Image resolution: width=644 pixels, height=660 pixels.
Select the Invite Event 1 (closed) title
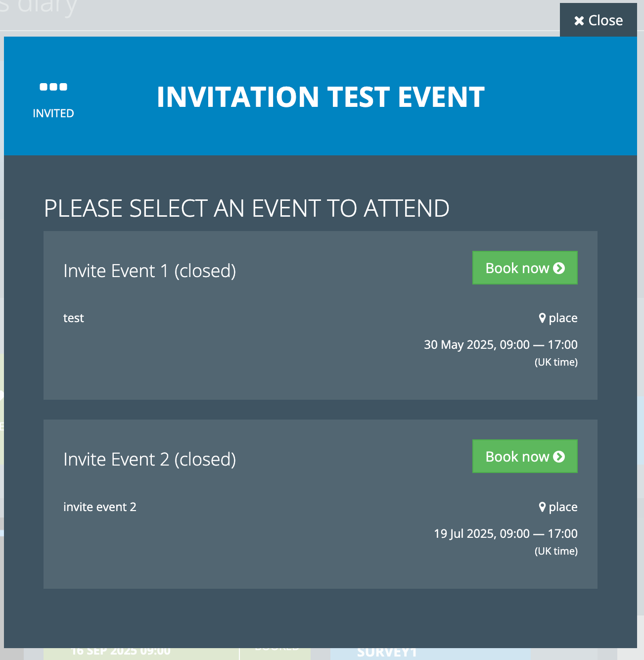pyautogui.click(x=150, y=271)
